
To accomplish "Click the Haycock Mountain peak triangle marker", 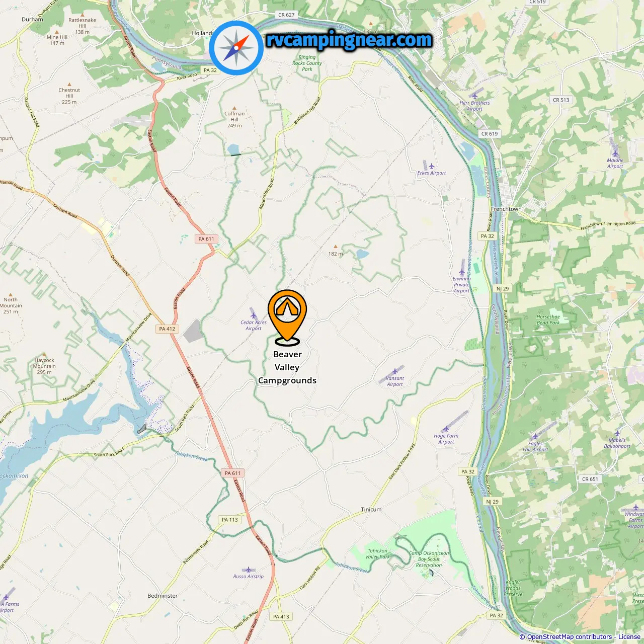I will (x=44, y=355).
